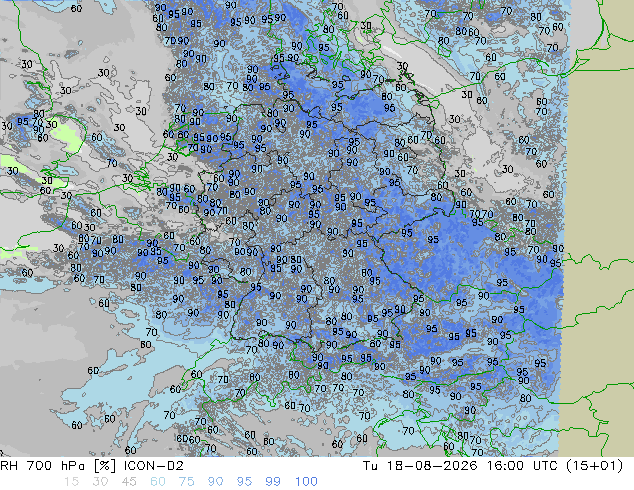Select the 45 value in the color legend
634x490 pixels.
click(129, 482)
